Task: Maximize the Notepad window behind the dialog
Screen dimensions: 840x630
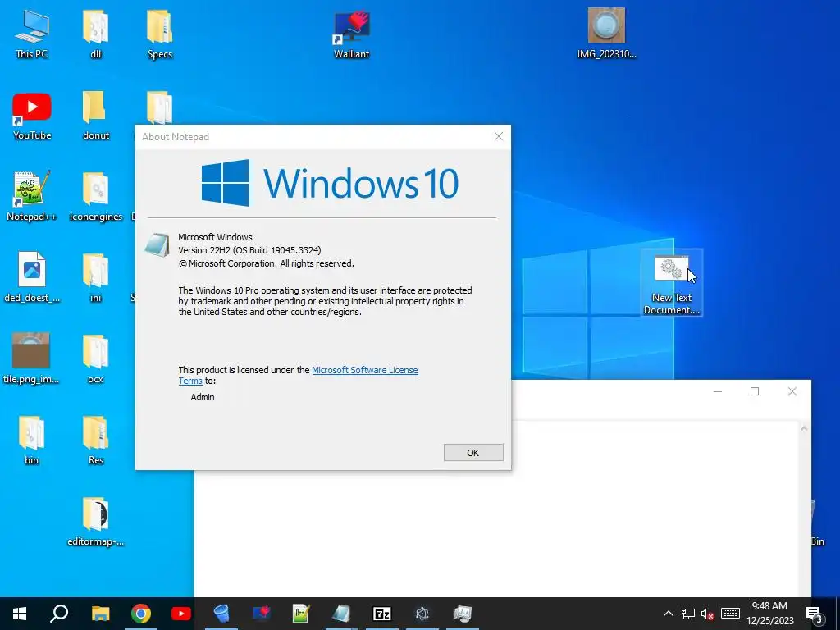Action: (x=755, y=391)
